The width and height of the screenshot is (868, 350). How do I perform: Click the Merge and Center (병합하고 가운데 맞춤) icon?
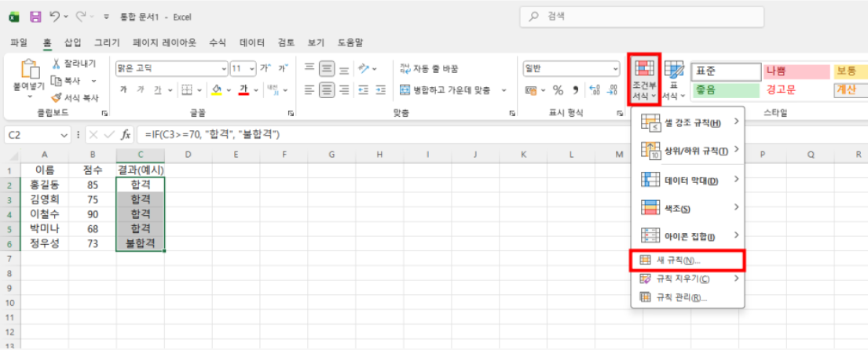coord(405,89)
